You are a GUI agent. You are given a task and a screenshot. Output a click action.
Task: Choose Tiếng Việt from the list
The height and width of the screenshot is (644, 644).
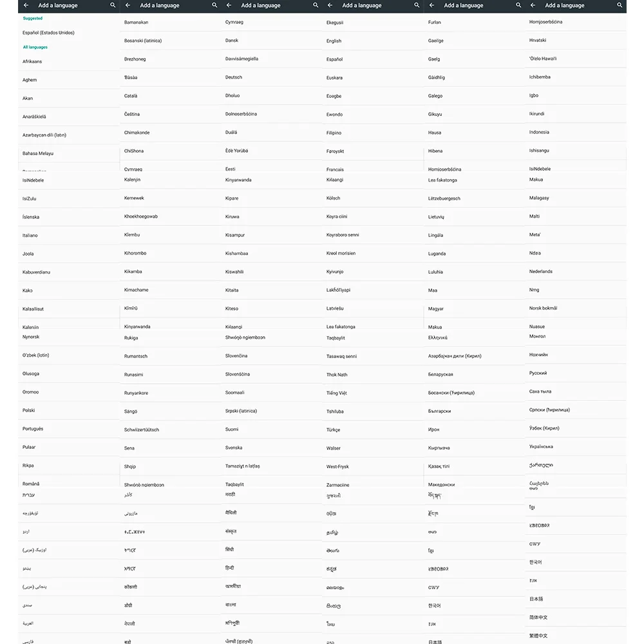(372, 393)
